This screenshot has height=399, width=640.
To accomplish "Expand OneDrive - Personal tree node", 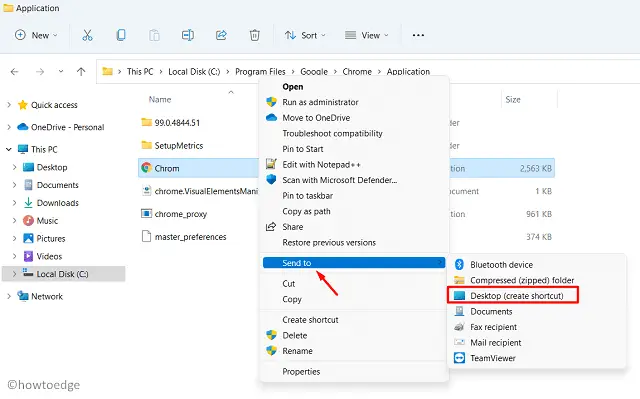I will click(9, 127).
